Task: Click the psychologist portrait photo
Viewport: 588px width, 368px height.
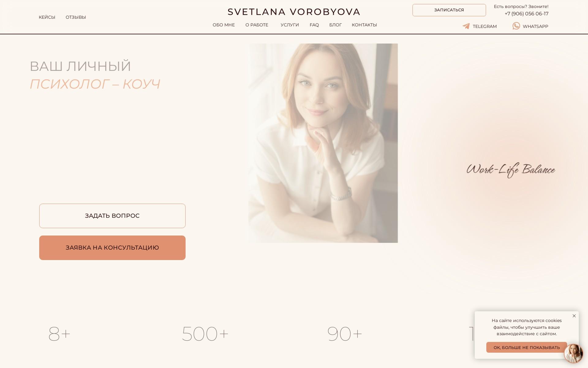Action: 323,143
